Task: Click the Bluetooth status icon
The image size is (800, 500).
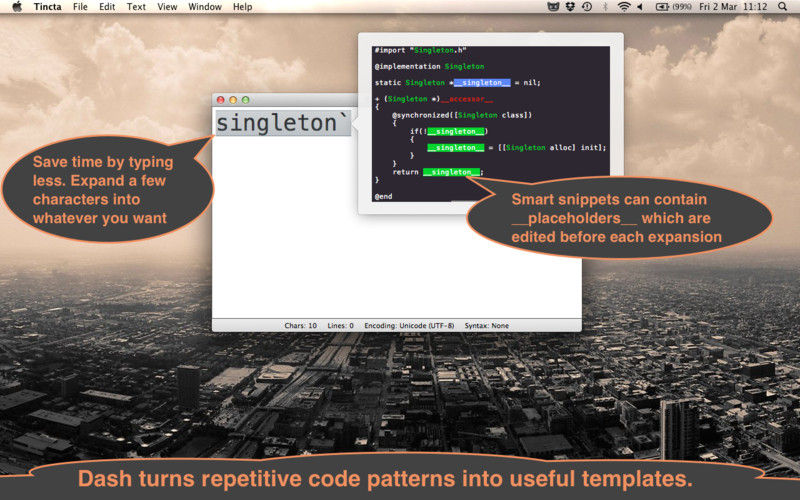Action: pyautogui.click(x=605, y=7)
